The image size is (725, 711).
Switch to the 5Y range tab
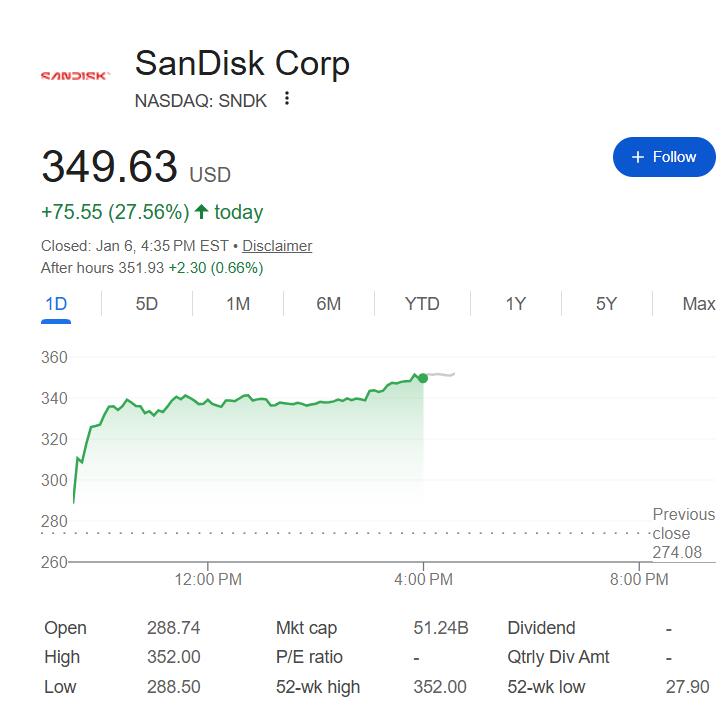606,304
